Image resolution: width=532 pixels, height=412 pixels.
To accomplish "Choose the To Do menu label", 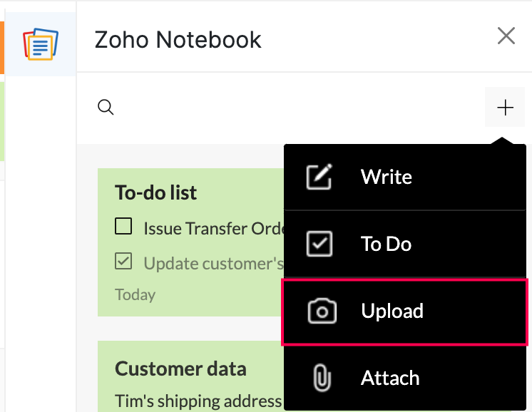I will click(386, 244).
